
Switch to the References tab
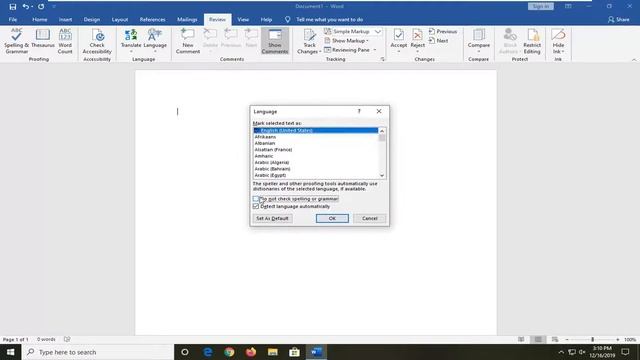point(152,19)
